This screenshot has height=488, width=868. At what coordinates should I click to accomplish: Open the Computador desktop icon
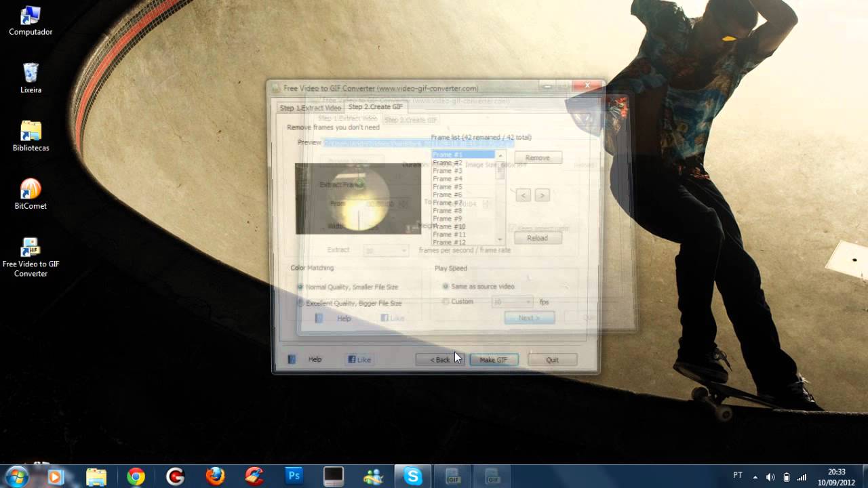click(x=31, y=20)
